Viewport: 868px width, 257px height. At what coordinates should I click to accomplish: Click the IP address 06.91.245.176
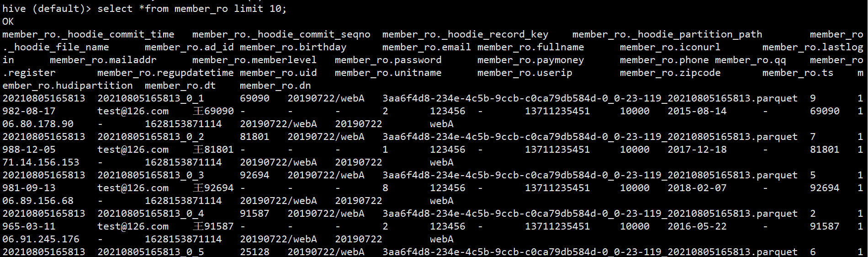pyautogui.click(x=41, y=239)
